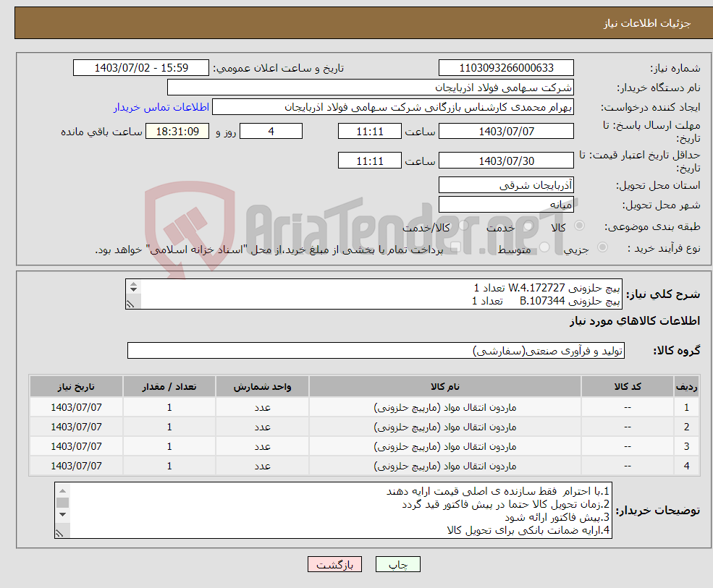This screenshot has height=588, width=713.
Task: Toggle the treasury documents payment checkbox
Action: click(455, 247)
